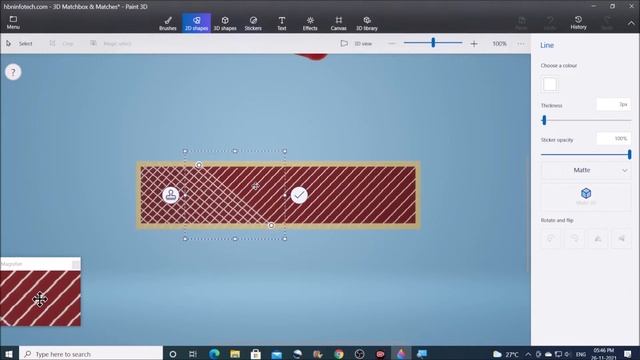Click Magic select tool
640x360 pixels.
pyautogui.click(x=111, y=43)
